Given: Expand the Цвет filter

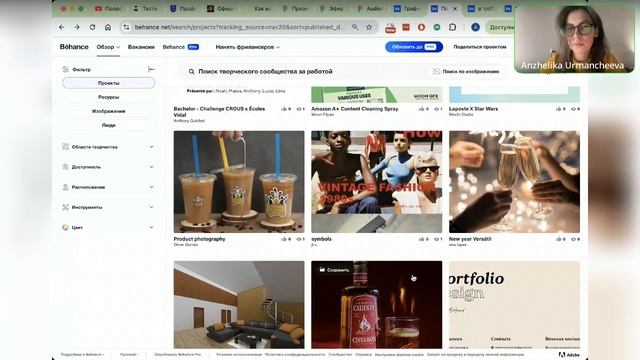Looking at the screenshot, I should pyautogui.click(x=108, y=227).
